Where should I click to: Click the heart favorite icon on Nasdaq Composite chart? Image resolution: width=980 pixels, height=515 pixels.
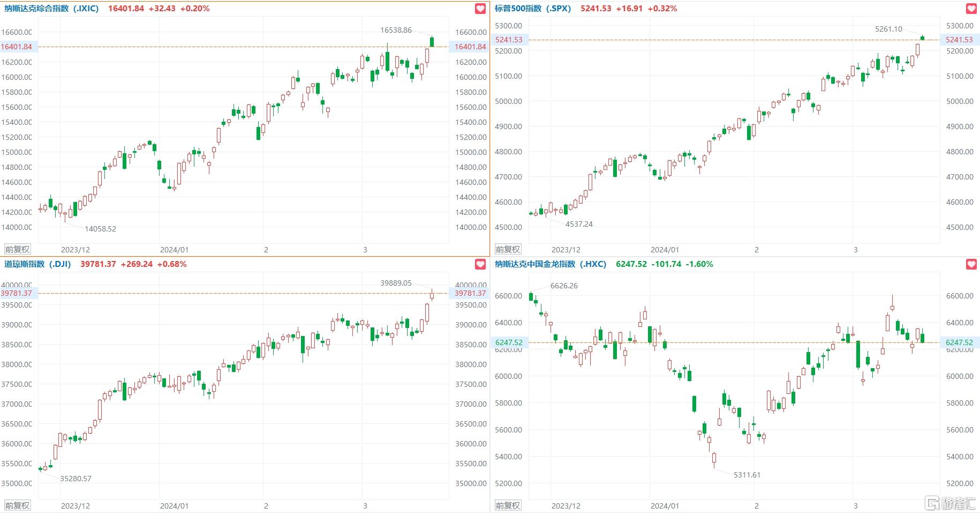[480, 9]
